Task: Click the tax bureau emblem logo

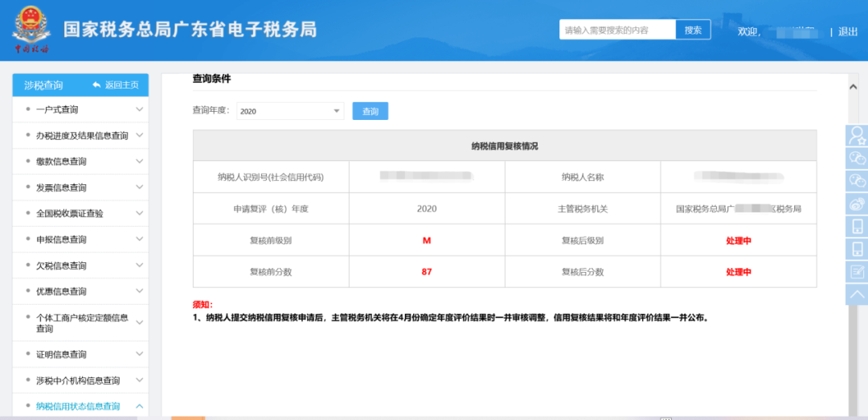Action: click(31, 29)
